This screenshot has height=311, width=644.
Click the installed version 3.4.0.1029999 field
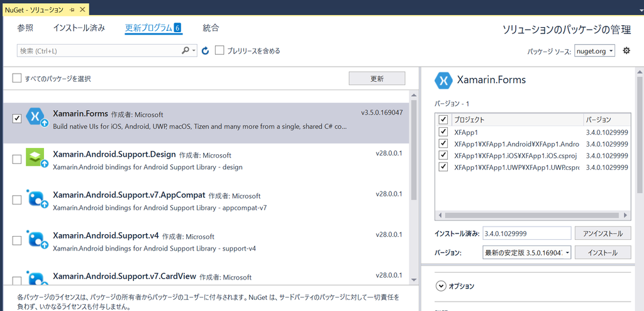coord(527,233)
